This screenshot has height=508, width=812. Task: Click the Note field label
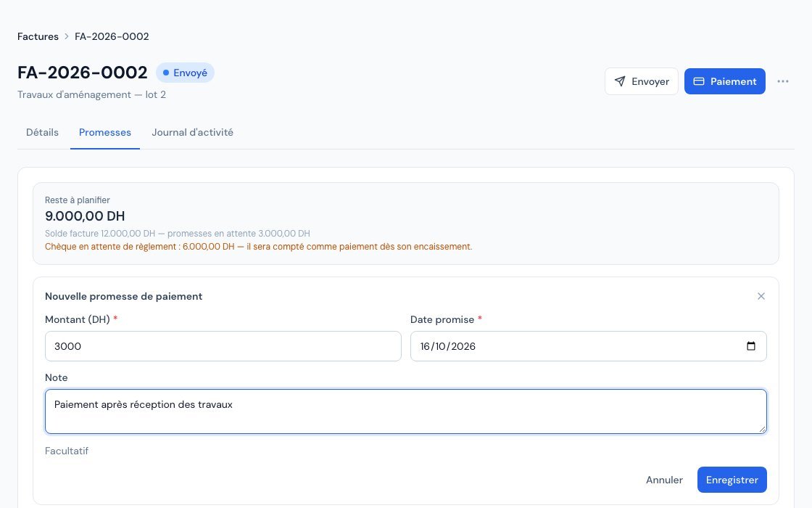pos(57,378)
